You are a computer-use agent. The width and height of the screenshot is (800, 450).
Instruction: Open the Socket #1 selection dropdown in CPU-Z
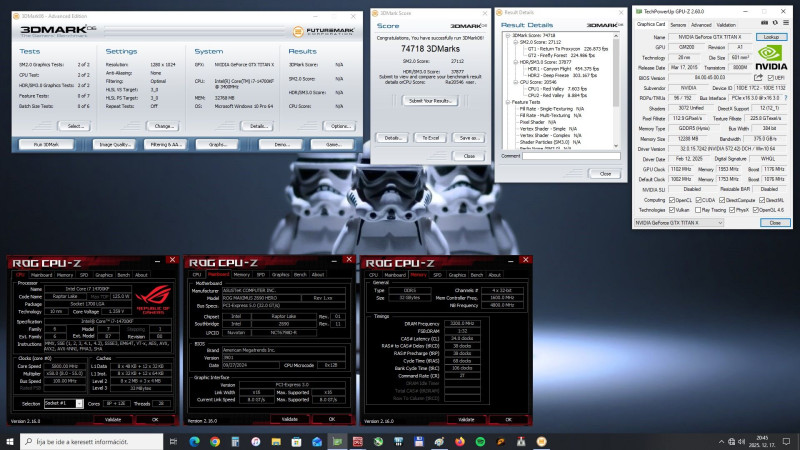click(63, 403)
